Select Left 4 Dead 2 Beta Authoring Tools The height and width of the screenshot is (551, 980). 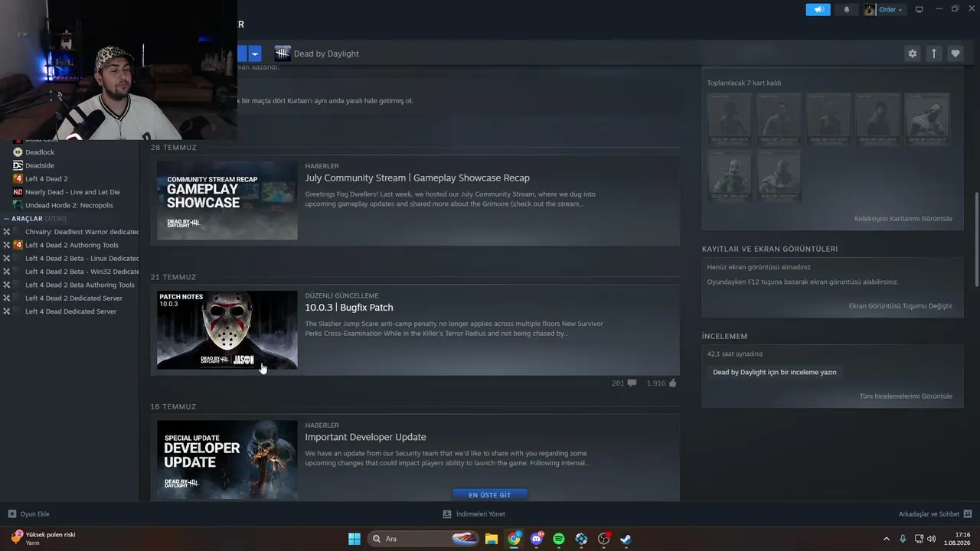(80, 285)
